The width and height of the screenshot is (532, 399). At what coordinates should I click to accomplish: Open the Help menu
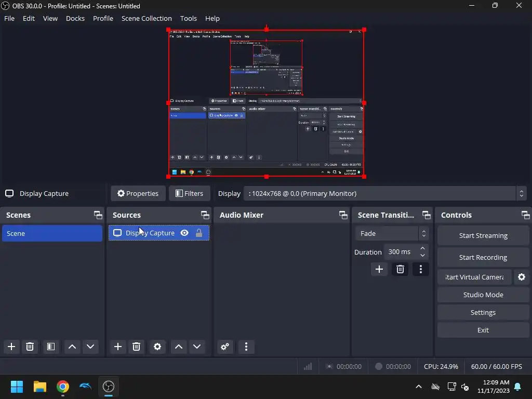(x=212, y=18)
